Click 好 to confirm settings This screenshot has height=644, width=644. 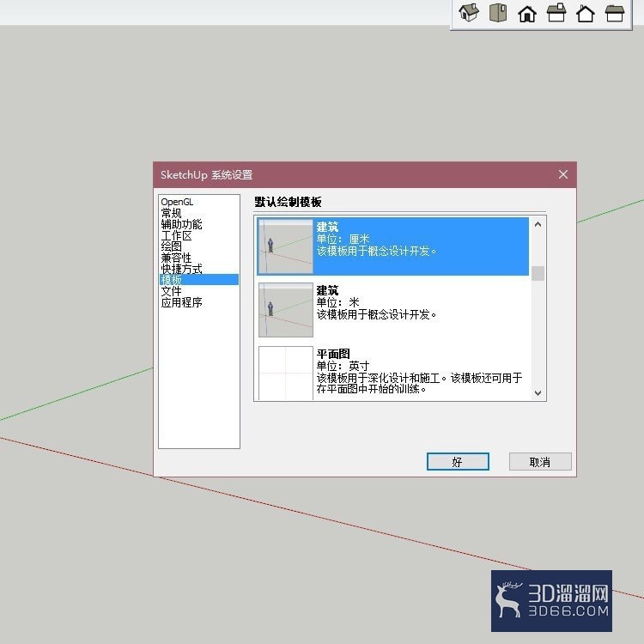pos(458,462)
